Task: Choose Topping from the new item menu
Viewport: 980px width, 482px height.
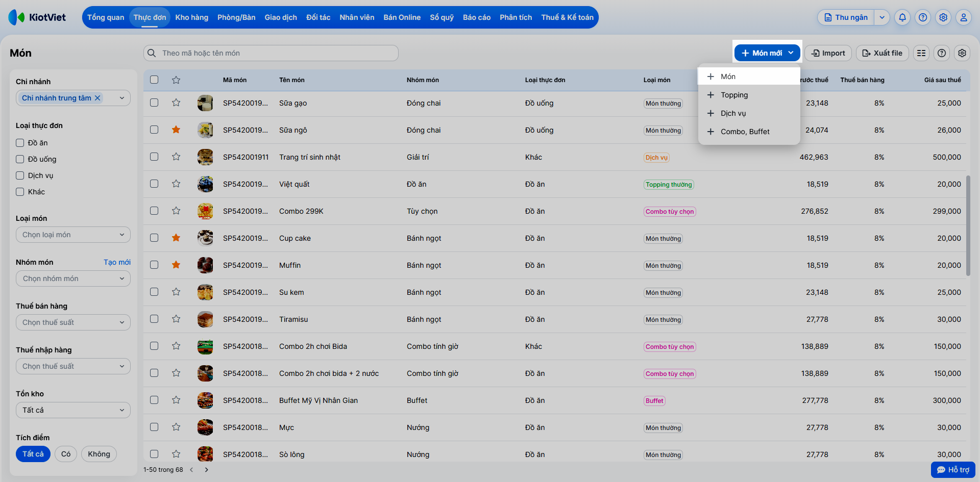Action: 749,95
